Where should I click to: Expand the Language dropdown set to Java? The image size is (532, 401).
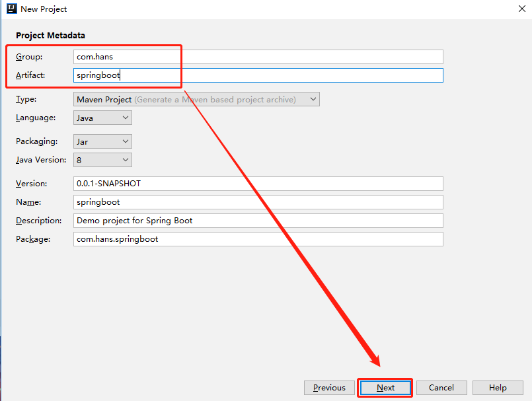coord(103,118)
